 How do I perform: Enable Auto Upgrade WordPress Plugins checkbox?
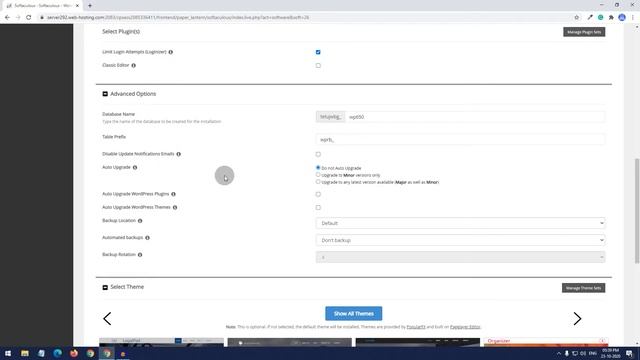[318, 194]
